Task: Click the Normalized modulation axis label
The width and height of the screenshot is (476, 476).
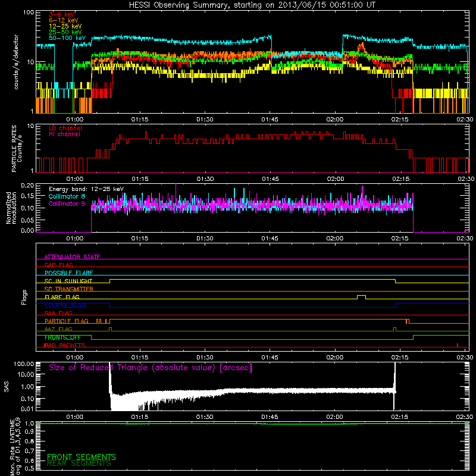Action: [11, 208]
